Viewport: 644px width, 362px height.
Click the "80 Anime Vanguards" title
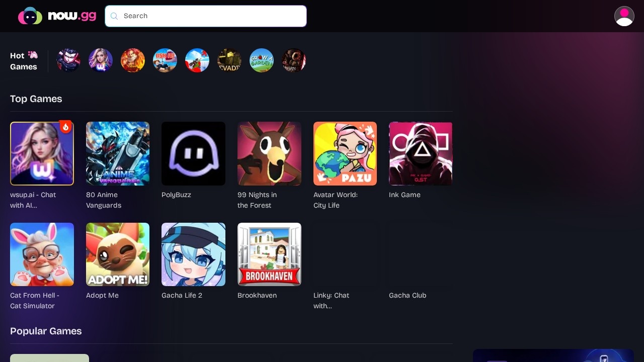(x=104, y=200)
